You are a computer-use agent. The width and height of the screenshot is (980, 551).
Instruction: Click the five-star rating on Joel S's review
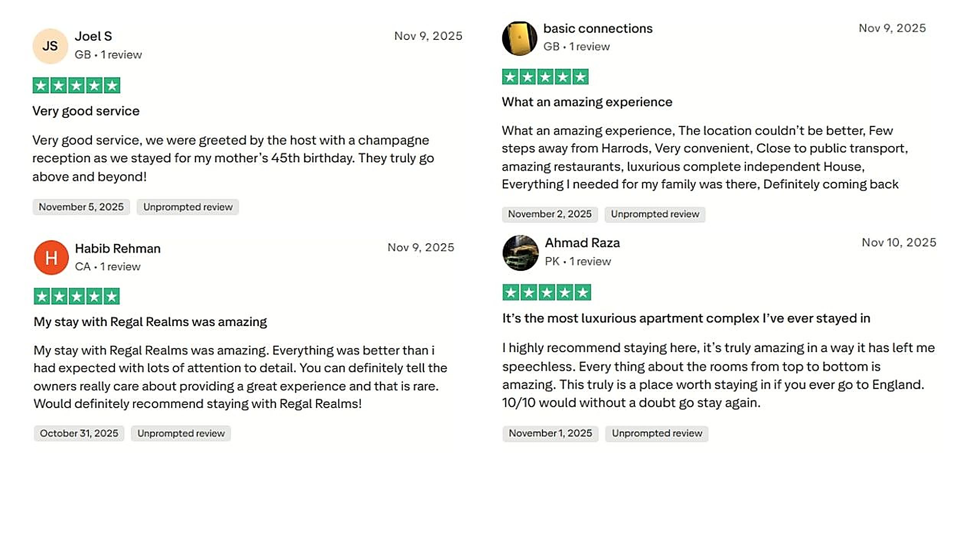point(76,85)
